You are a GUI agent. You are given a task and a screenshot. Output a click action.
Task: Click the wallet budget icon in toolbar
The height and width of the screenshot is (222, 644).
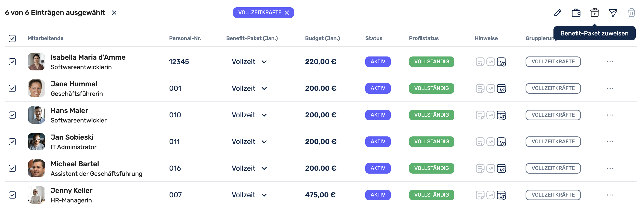(x=576, y=12)
